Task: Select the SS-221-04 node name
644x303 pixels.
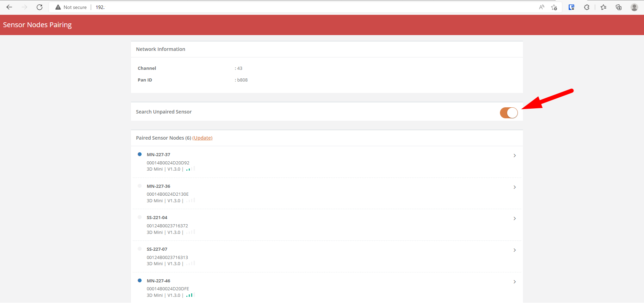Action: pyautogui.click(x=157, y=218)
